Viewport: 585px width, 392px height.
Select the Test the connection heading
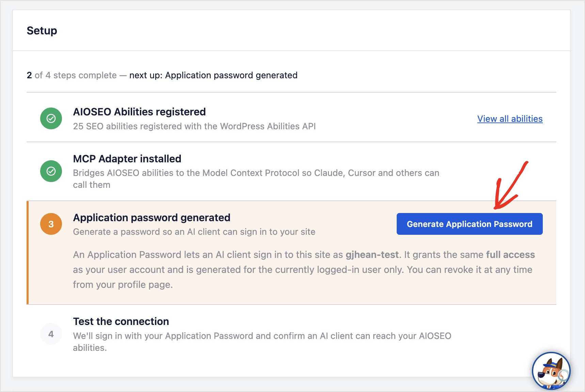point(121,321)
